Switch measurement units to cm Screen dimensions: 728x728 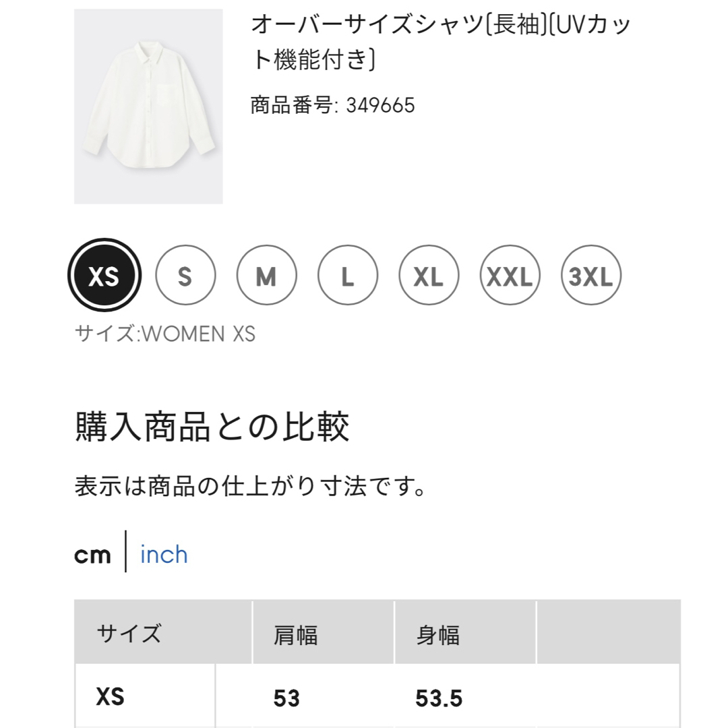(92, 555)
